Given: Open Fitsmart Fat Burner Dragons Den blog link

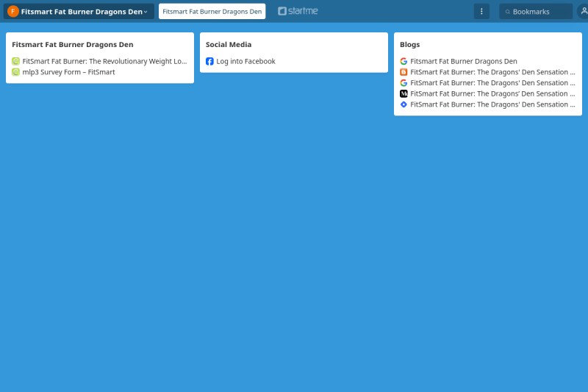Looking at the screenshot, I should pyautogui.click(x=464, y=61).
